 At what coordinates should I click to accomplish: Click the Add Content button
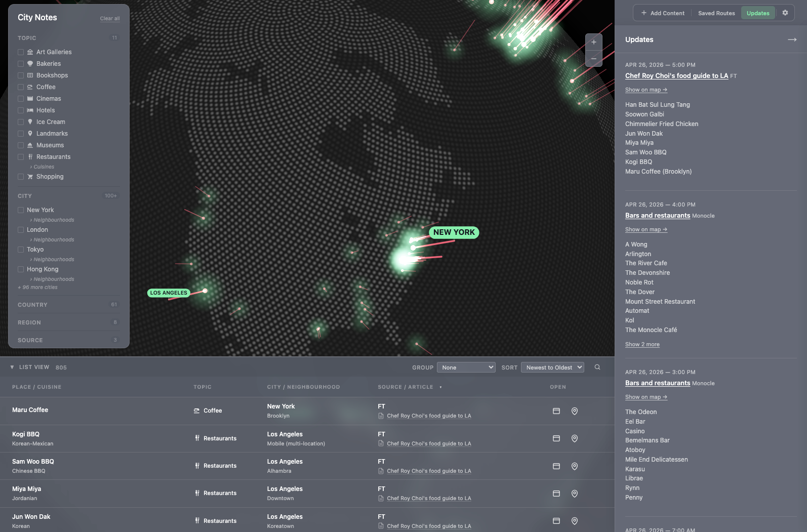tap(662, 13)
